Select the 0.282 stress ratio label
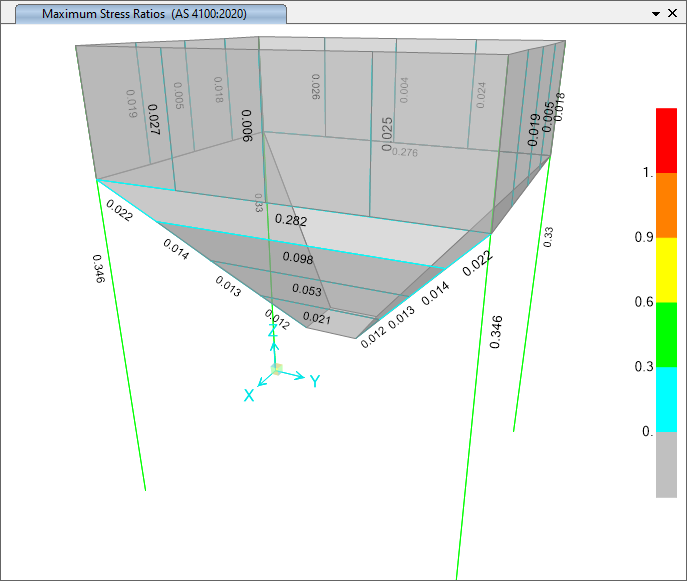The width and height of the screenshot is (687, 581). pos(291,220)
